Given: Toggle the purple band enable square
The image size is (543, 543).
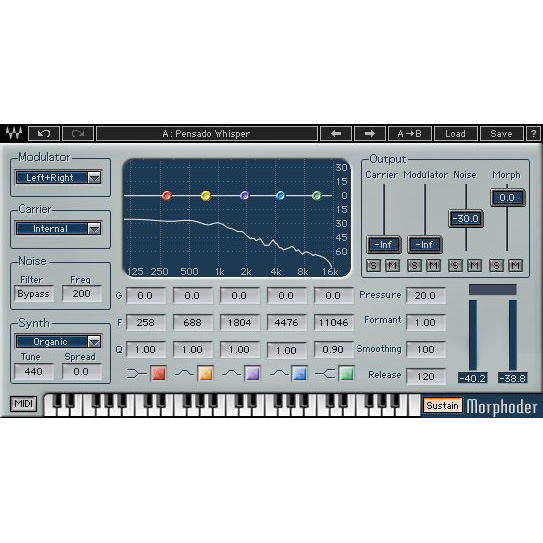Looking at the screenshot, I should point(252,373).
